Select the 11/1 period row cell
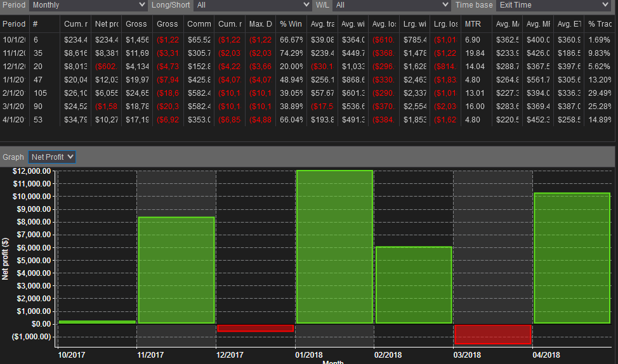The width and height of the screenshot is (618, 364). [14, 53]
